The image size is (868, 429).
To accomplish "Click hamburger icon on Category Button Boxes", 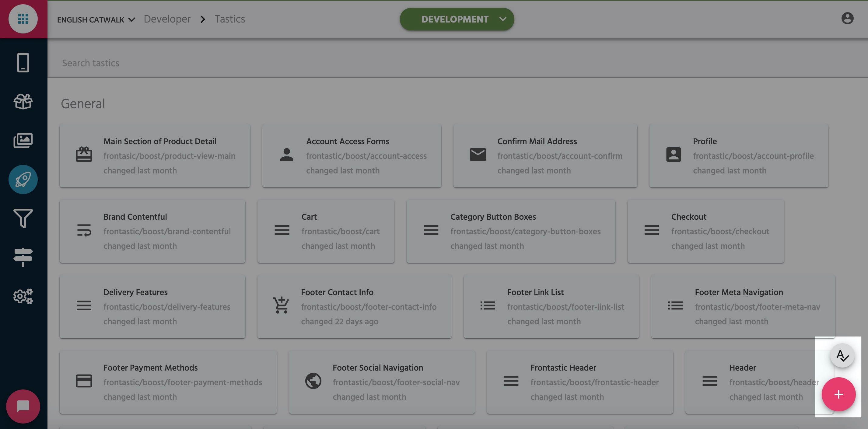I will 431,230.
